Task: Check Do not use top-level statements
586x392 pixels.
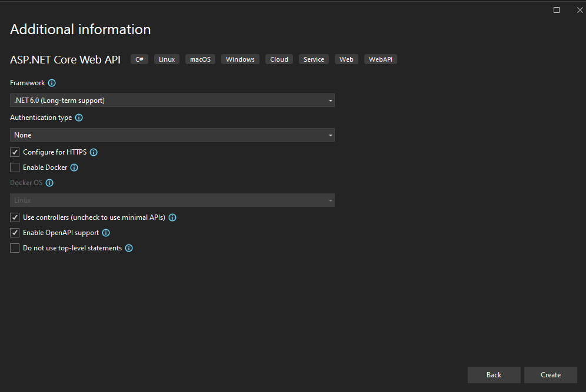Action: 15,248
